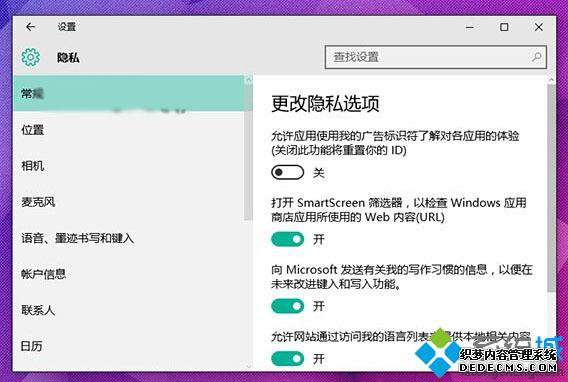The image size is (568, 382).
Task: Click into the 查找设置 search field
Action: pyautogui.click(x=435, y=57)
